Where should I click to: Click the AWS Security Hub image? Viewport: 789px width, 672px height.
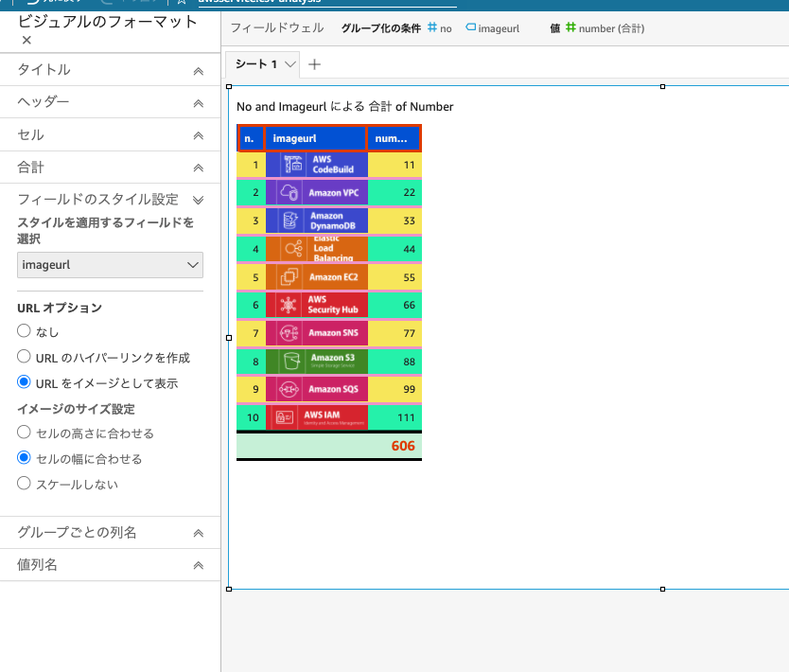pyautogui.click(x=317, y=305)
